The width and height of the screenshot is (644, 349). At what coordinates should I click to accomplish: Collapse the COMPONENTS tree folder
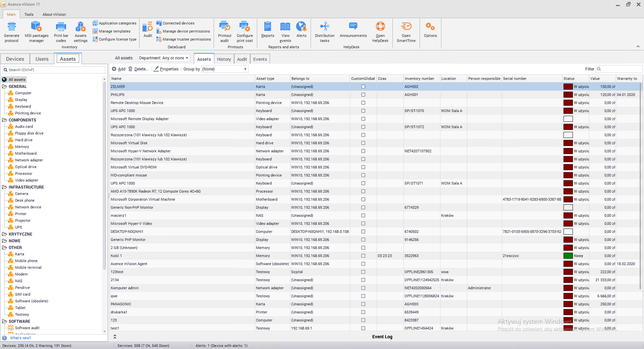[x=5, y=120]
